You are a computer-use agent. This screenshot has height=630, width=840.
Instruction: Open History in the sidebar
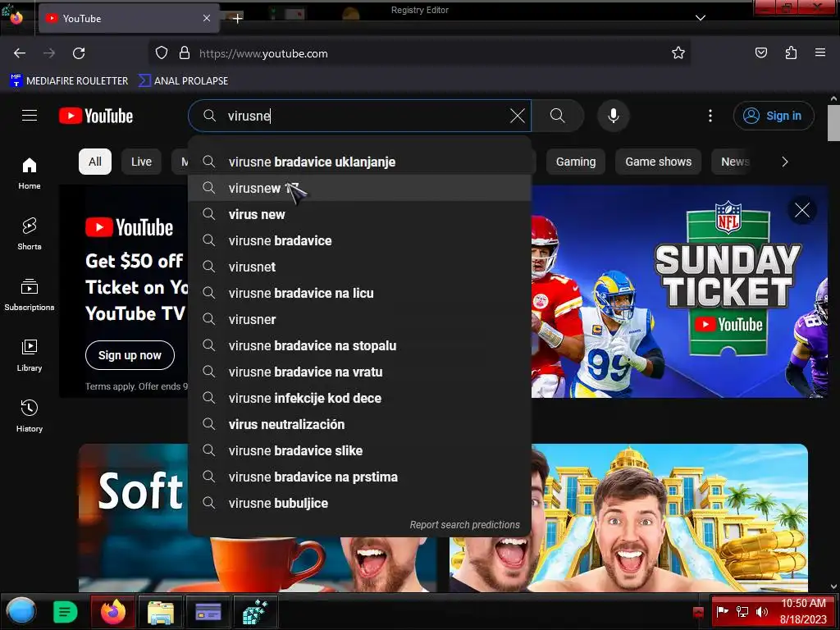pos(30,416)
